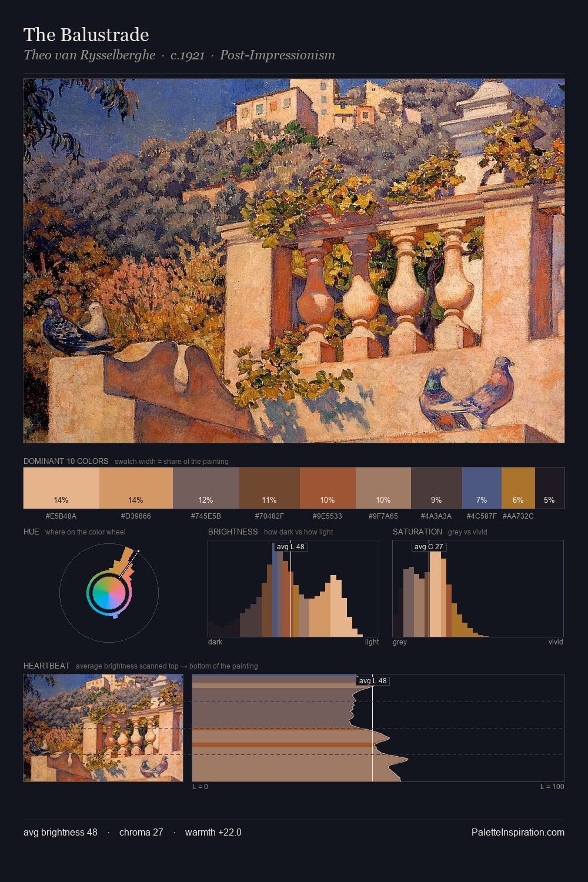Click the hex code #E5B48A text
This screenshot has height=882, width=588.
61,516
